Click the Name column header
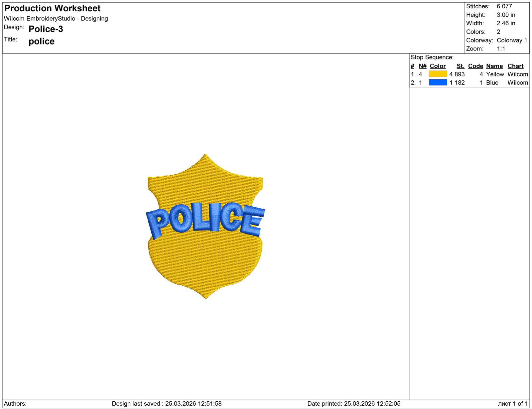Screen dimensions: 532x409 coord(494,66)
